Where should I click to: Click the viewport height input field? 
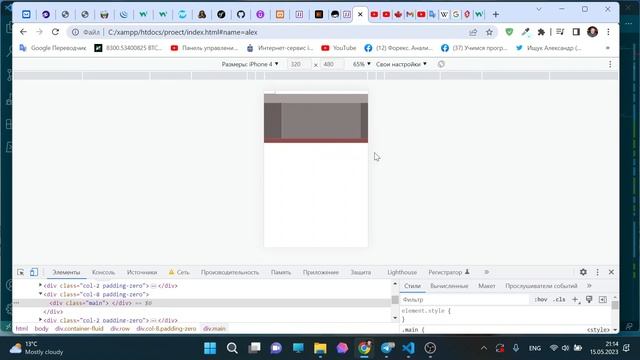332,64
